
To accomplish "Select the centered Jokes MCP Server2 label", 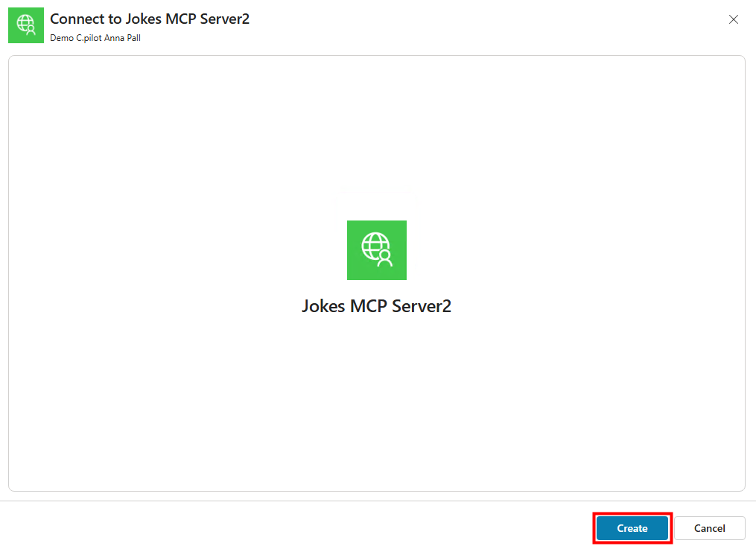I will (376, 306).
